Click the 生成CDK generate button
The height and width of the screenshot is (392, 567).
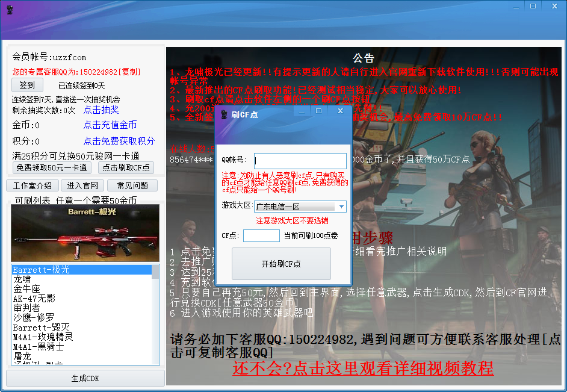84,379
